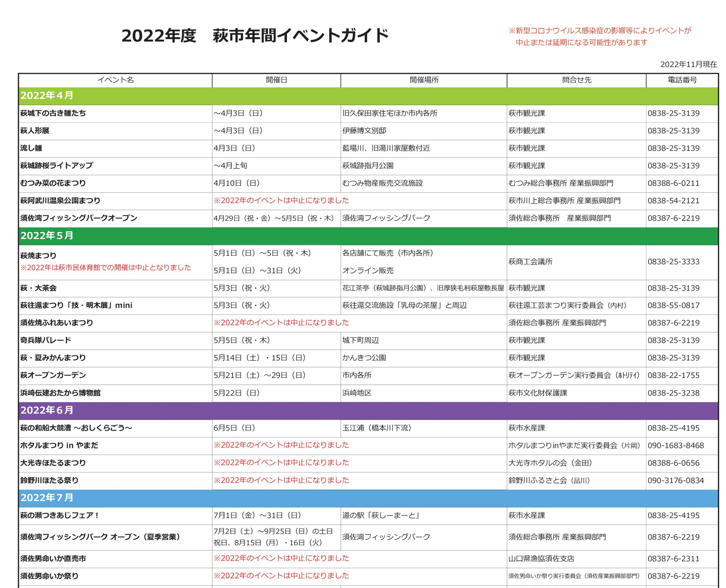Click phone number 0838-55-0817
Screen dimensions: 726x588
674,306
